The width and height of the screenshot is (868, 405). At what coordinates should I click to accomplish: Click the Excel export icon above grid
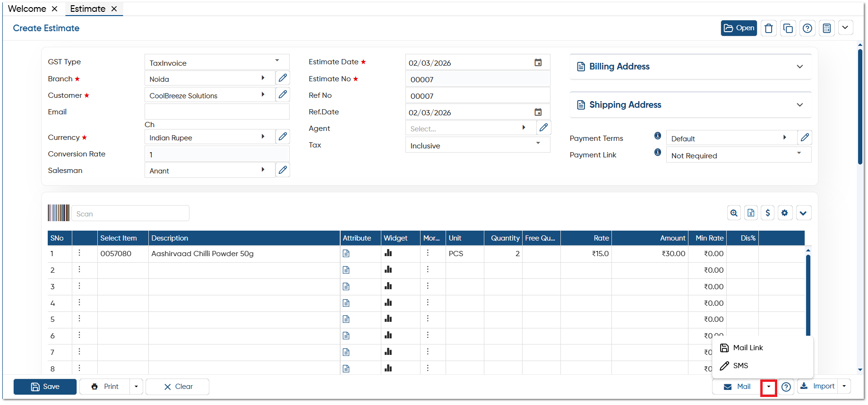[x=751, y=213]
